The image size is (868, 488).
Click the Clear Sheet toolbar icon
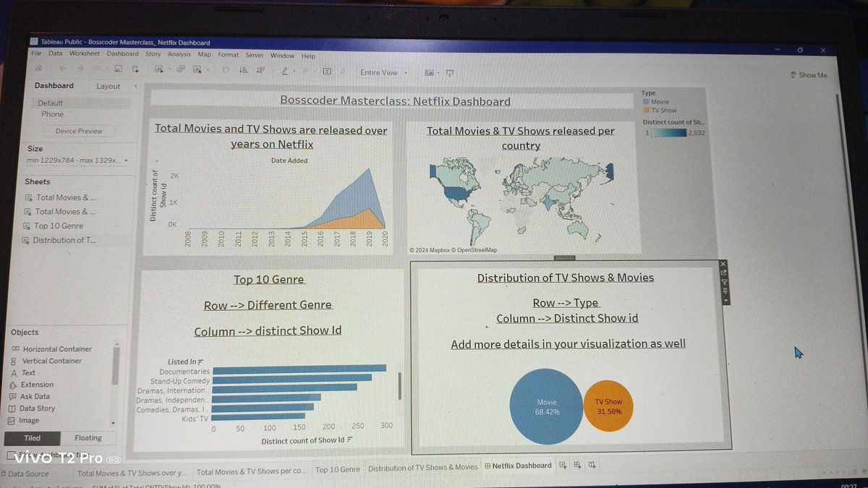click(x=197, y=70)
